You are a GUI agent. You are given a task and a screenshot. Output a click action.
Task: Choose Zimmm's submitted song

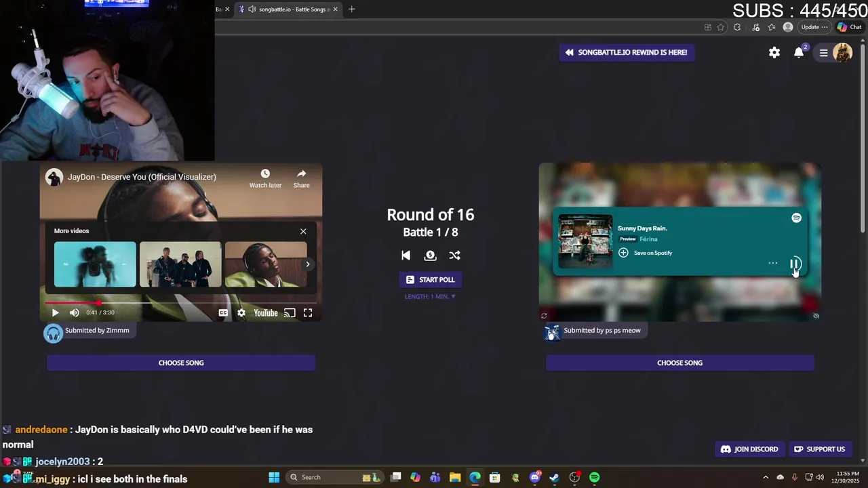[x=181, y=363]
